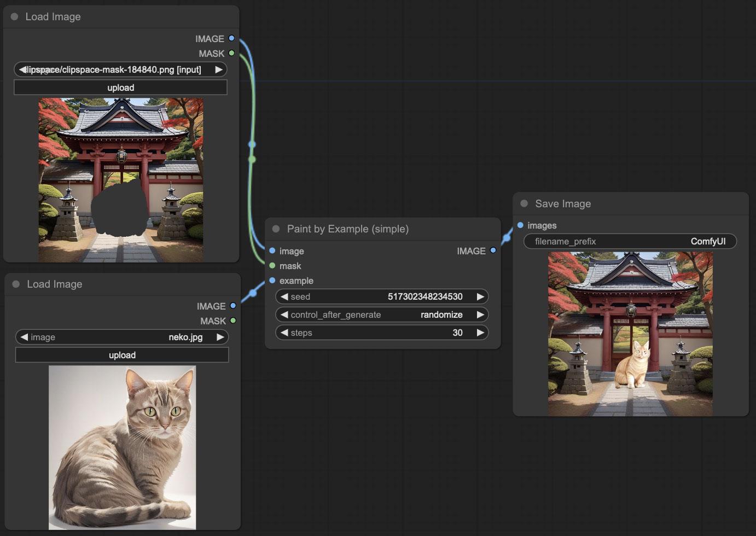Click the cat preview thumbnail in the bottom node
756x536 pixels.
coord(121,447)
